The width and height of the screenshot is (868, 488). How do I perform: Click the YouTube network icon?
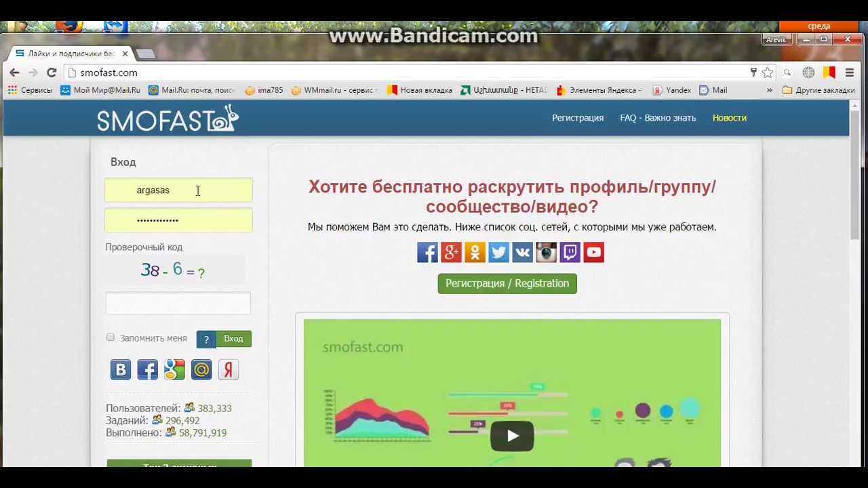tap(593, 252)
